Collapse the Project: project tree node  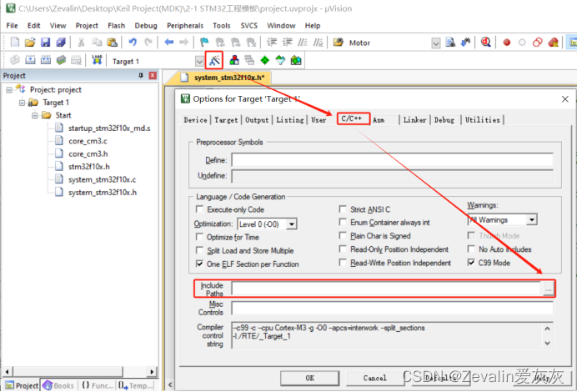pyautogui.click(x=9, y=90)
